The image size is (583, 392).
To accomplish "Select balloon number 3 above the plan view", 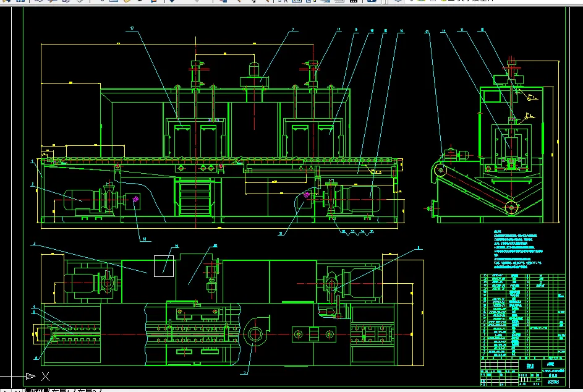I will 35,244.
